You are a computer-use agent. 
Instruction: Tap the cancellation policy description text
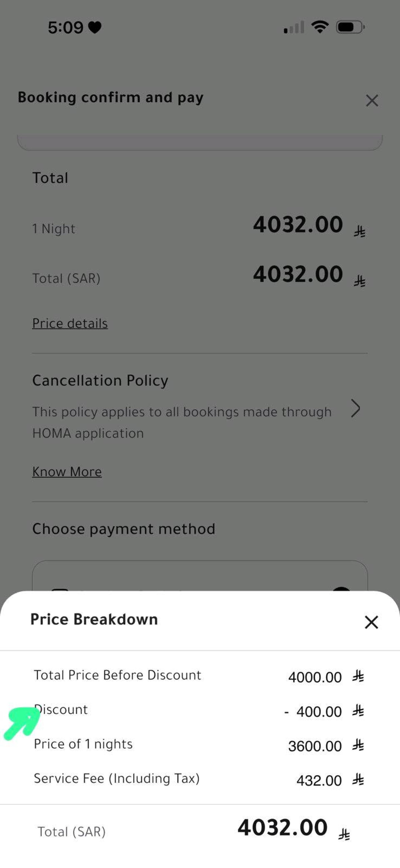coord(182,422)
